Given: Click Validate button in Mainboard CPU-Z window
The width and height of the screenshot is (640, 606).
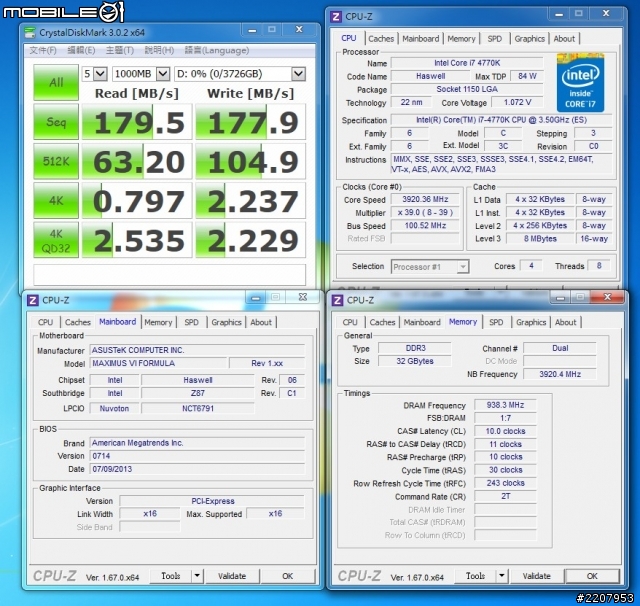Looking at the screenshot, I should tap(232, 576).
